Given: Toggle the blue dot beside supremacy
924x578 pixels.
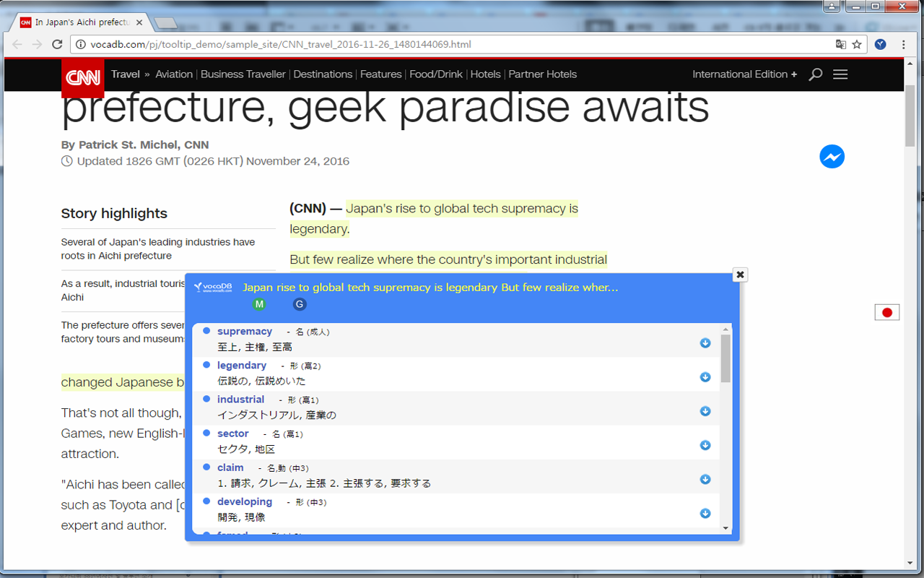Looking at the screenshot, I should [x=206, y=331].
